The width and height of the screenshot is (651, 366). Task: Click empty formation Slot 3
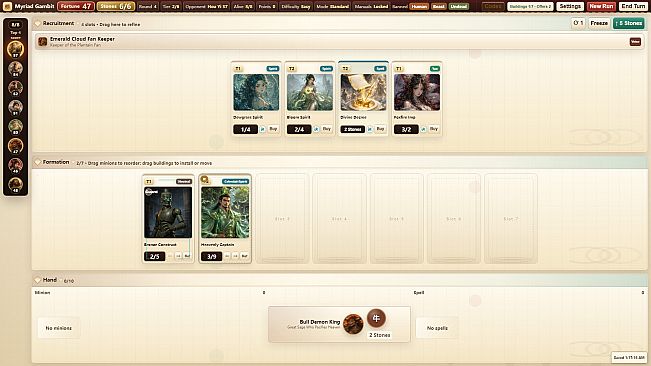(282, 219)
